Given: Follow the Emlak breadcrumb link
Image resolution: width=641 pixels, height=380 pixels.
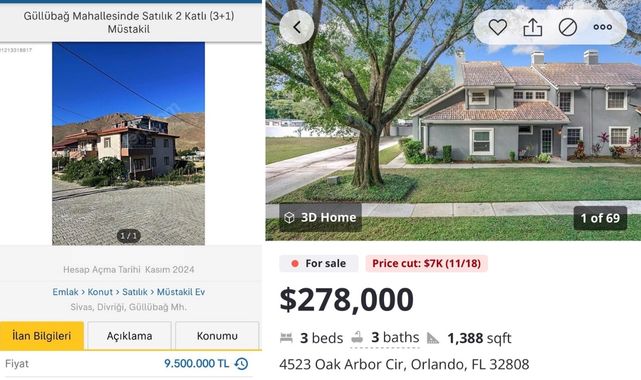Looking at the screenshot, I should click(x=65, y=292).
